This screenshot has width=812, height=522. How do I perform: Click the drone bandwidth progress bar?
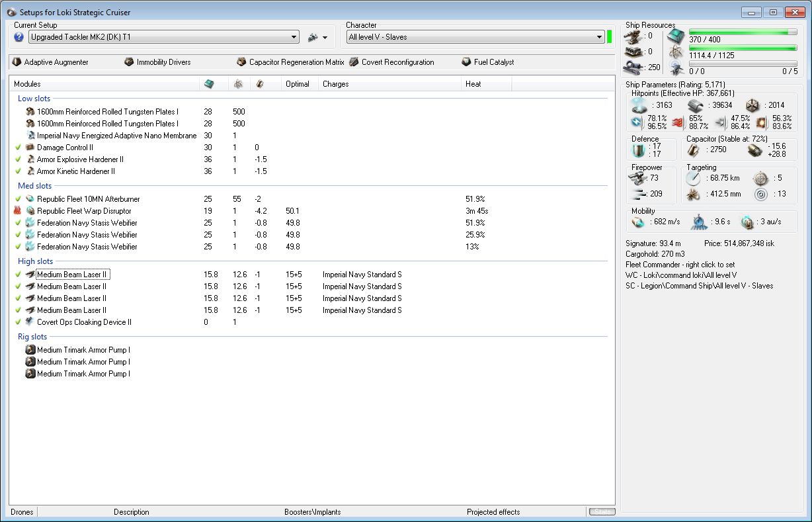[x=743, y=64]
